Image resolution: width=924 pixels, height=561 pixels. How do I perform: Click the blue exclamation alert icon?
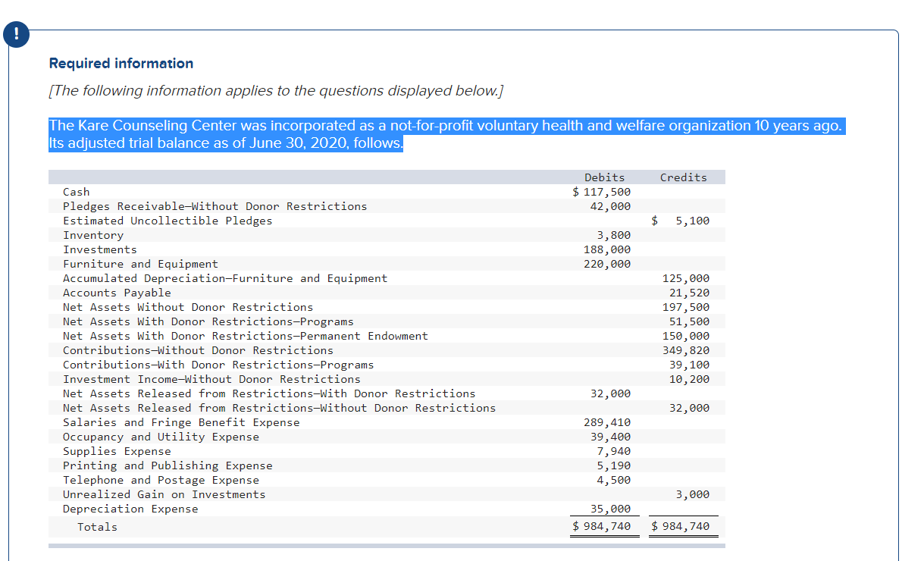click(16, 34)
